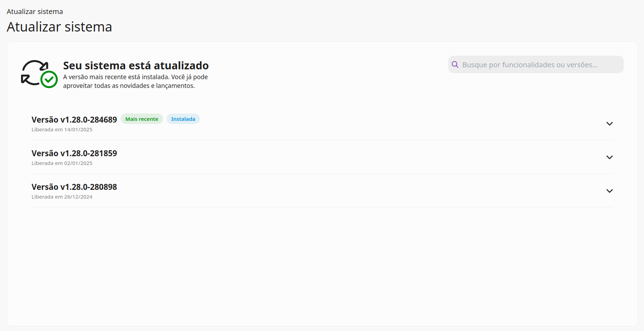The image size is (644, 331).
Task: Click the green checkmark on the update icon
Action: (x=49, y=80)
